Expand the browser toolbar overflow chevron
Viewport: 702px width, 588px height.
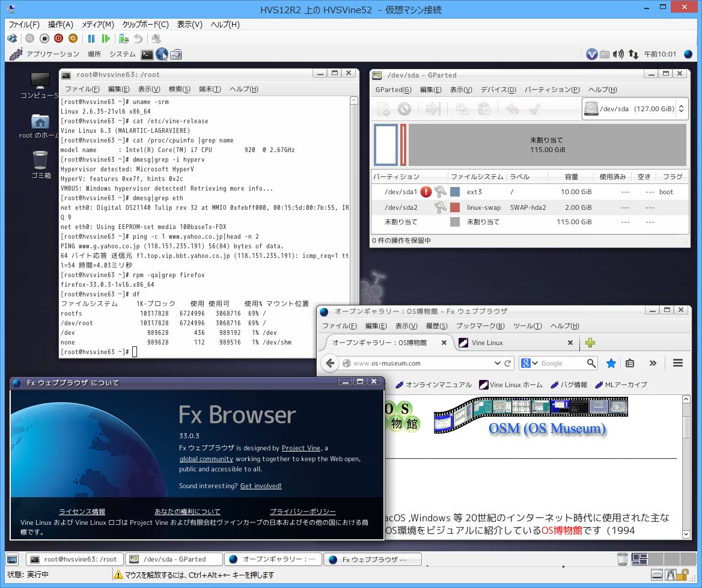coord(653,363)
